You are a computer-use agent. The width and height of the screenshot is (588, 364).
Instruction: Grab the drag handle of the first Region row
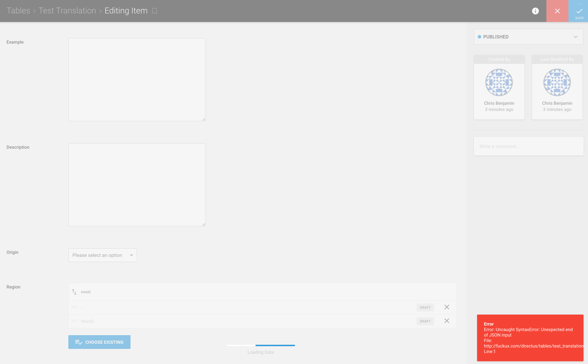coord(74,307)
